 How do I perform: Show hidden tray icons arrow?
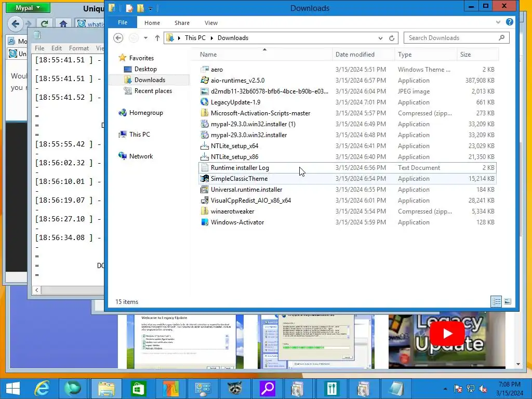[x=445, y=389]
